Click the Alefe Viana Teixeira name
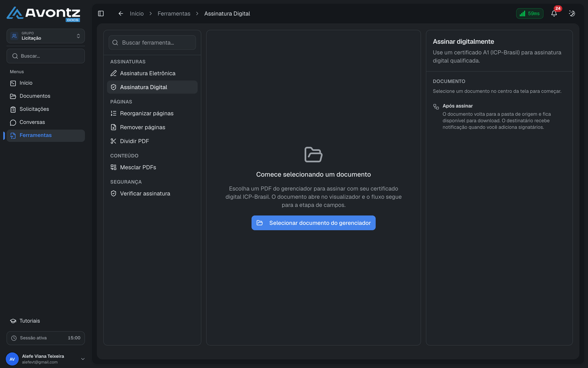Image resolution: width=588 pixels, height=368 pixels. [x=43, y=356]
